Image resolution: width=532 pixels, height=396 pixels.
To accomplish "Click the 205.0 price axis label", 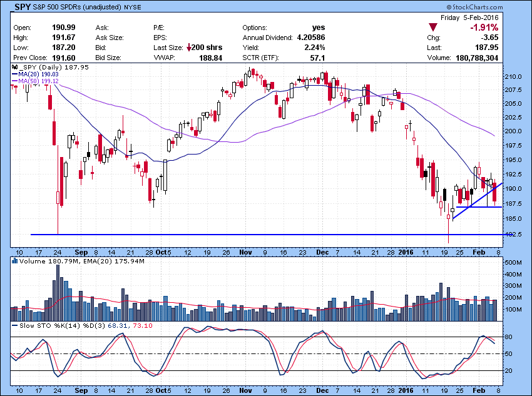I will click(514, 104).
